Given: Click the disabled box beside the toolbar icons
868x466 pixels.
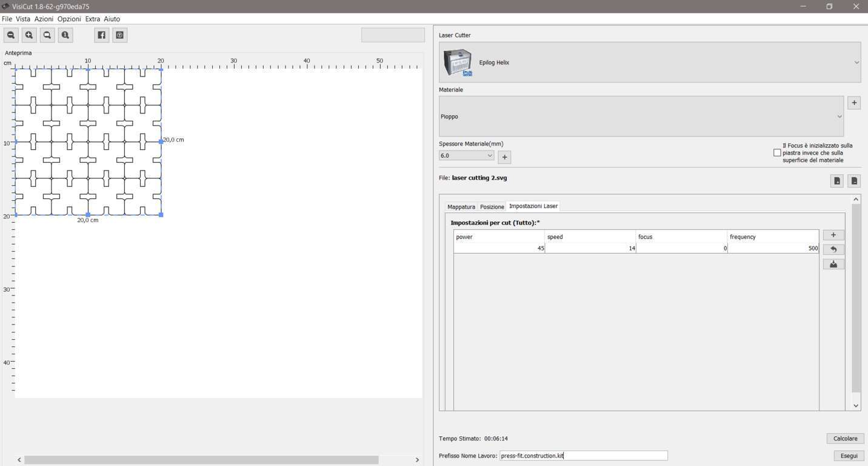Looking at the screenshot, I should (x=393, y=35).
